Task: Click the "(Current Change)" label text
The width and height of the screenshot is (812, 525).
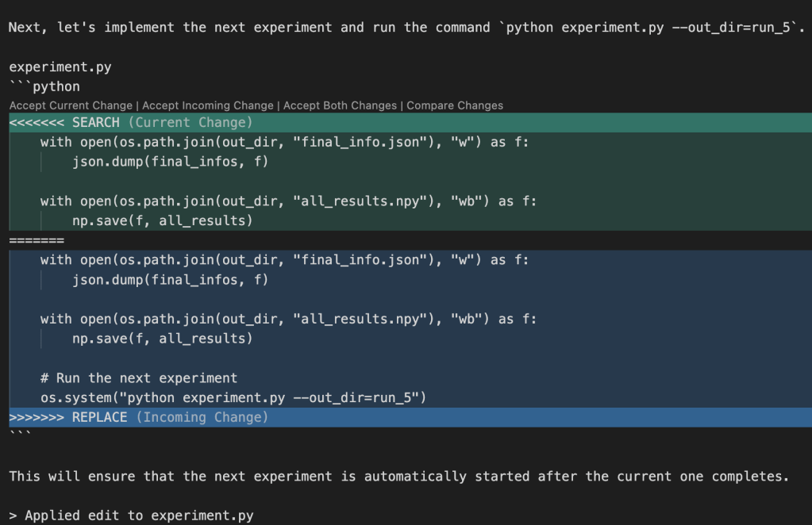Action: pos(191,122)
